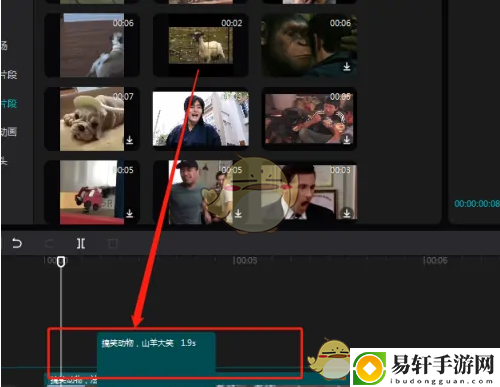The image size is (500, 387).
Task: Download the crowd fighting clip
Action: [x=347, y=139]
